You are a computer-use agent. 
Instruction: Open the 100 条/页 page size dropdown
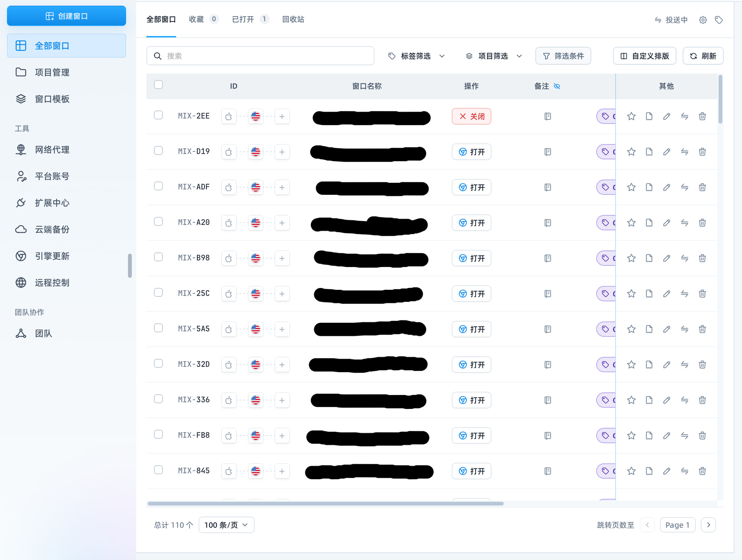[226, 525]
